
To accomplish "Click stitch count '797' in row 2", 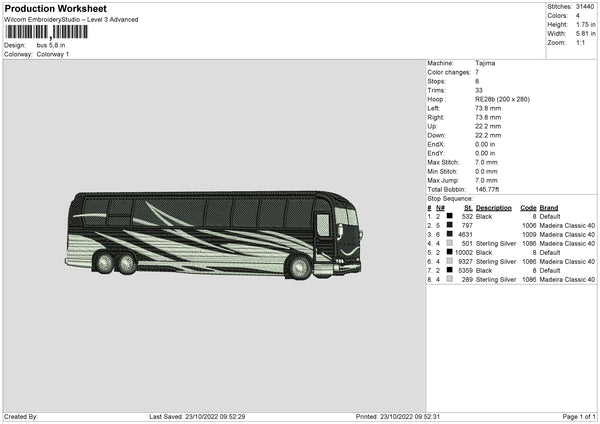I will click(467, 225).
